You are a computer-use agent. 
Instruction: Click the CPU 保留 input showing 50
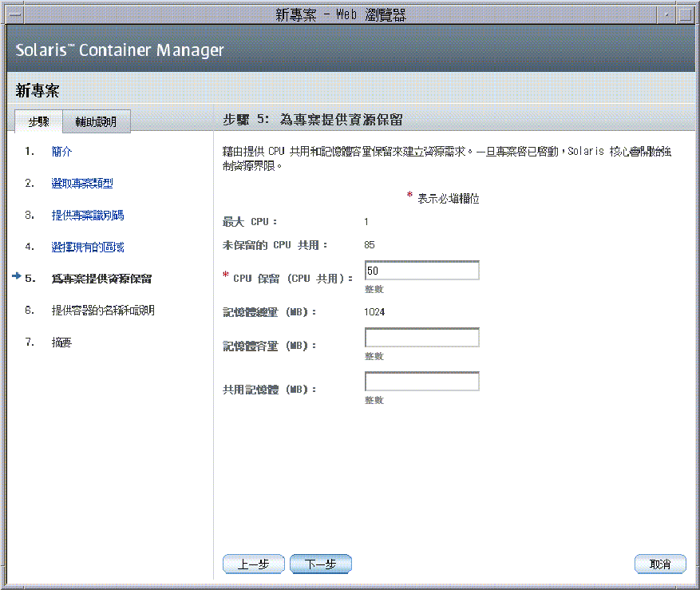[x=421, y=270]
